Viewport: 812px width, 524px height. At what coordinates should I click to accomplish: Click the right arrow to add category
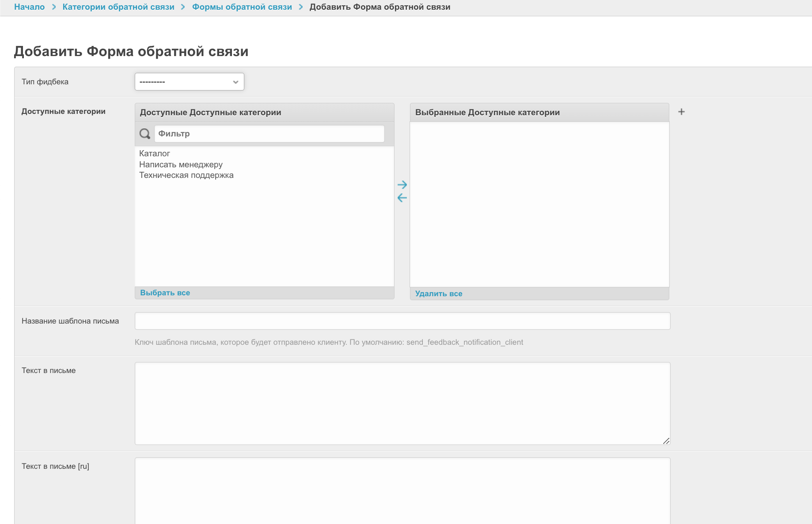pyautogui.click(x=402, y=185)
